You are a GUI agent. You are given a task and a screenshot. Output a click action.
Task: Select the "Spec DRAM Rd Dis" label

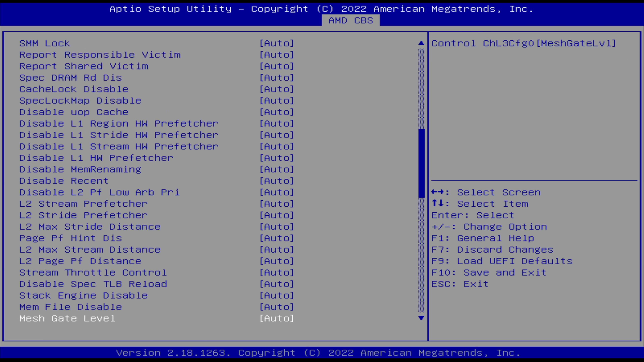71,78
